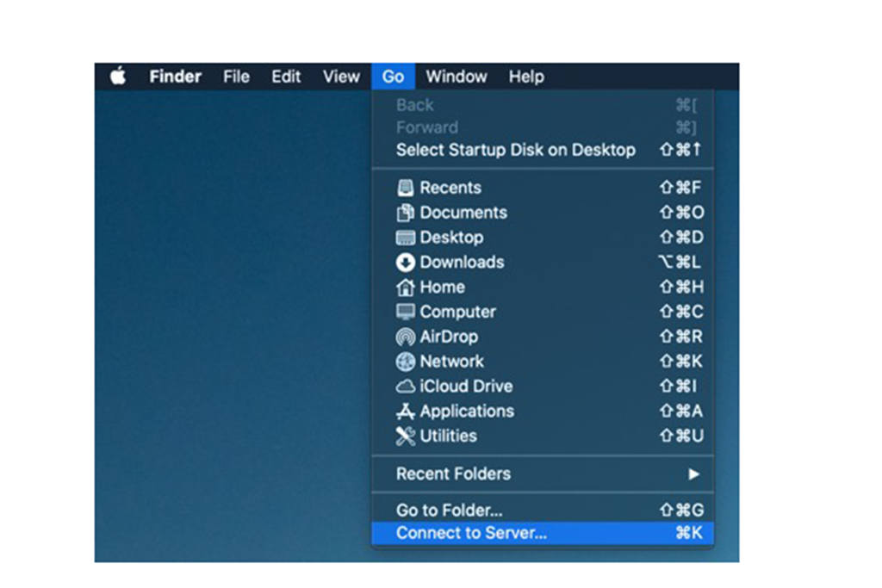
Task: Click the ⇧⌘O shortcut beside Documents
Action: click(681, 213)
